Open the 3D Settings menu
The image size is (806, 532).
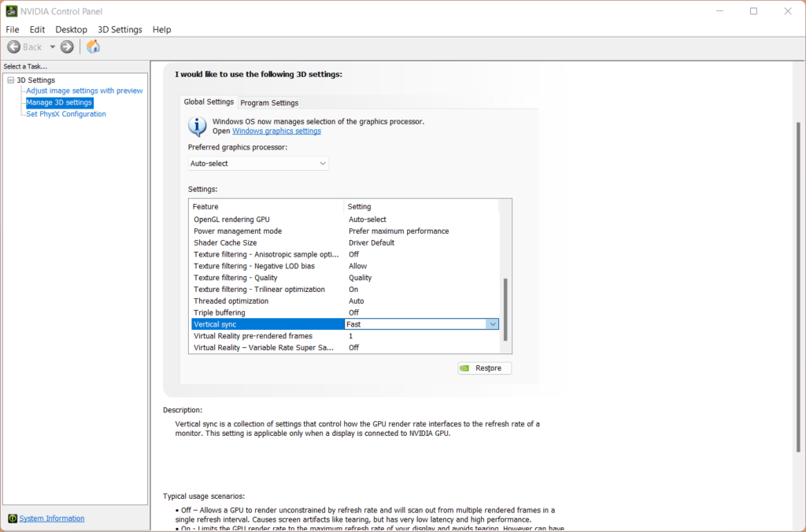120,29
